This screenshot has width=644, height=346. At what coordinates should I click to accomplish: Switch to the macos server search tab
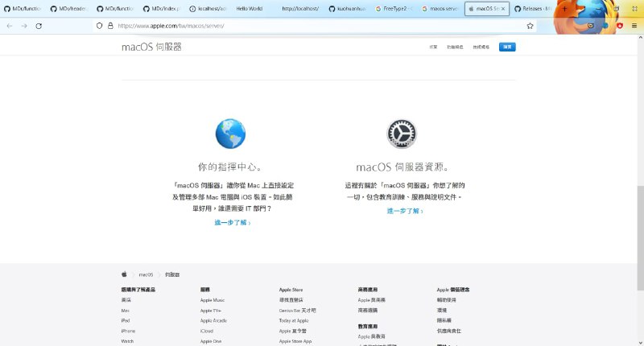[440, 9]
